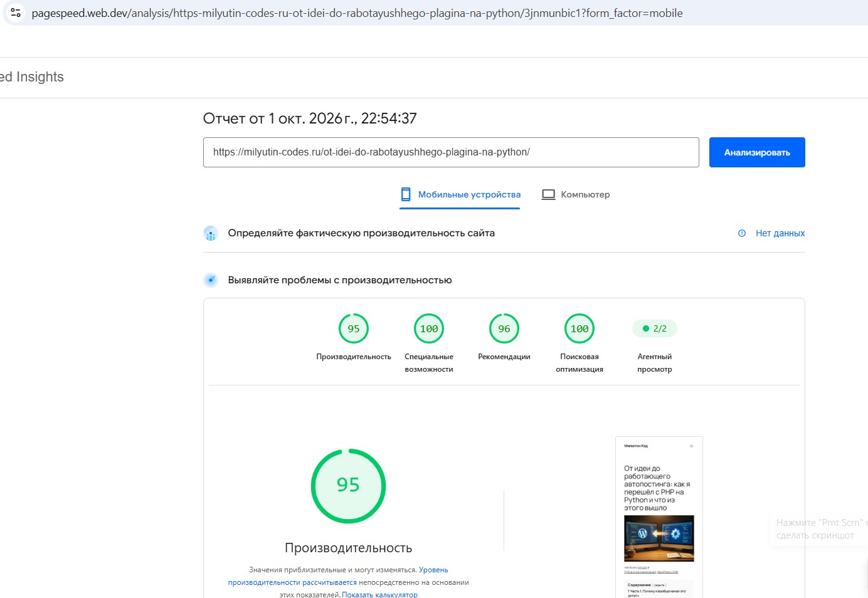Viewport: 868px width, 598px height.
Task: Jump to Рекомендации score gauge 96
Action: click(x=504, y=328)
